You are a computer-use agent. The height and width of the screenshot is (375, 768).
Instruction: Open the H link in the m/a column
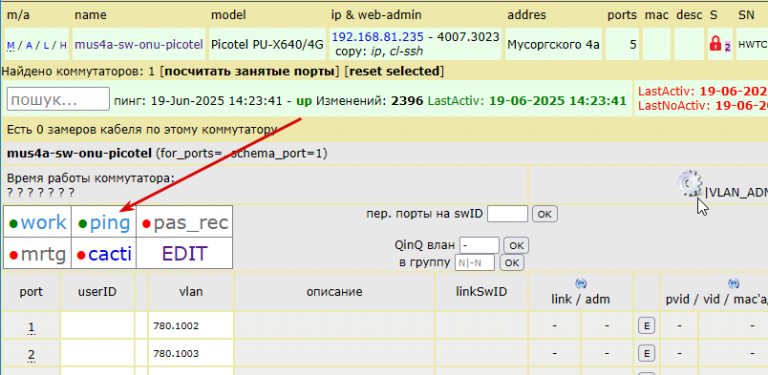(x=63, y=46)
